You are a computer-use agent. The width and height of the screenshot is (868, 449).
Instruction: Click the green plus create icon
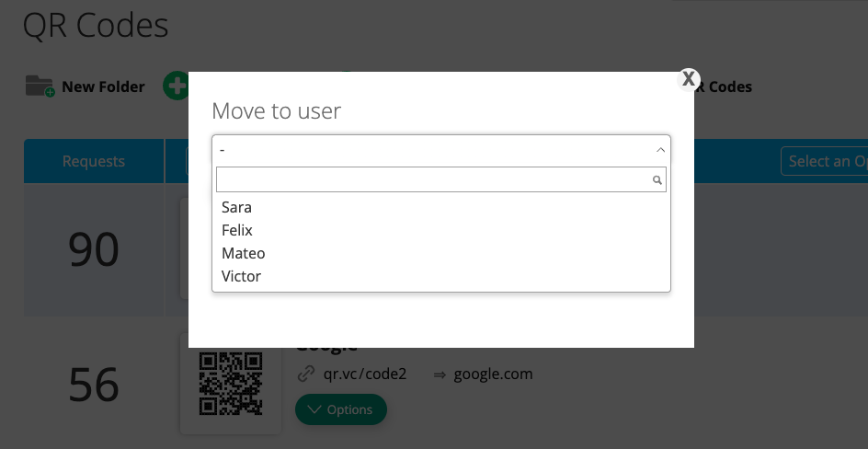[176, 86]
